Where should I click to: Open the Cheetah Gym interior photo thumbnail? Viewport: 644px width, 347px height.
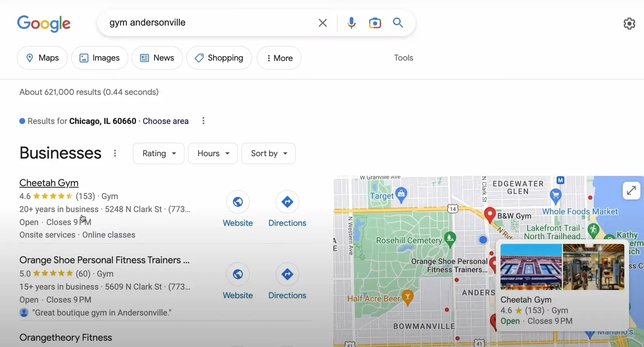(x=594, y=267)
